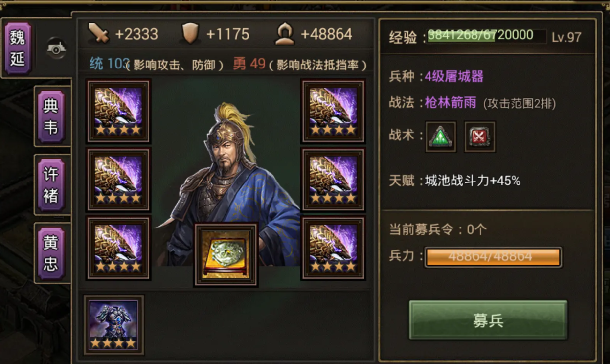Open the top-right equipment slot
This screenshot has height=364, width=610.
pyautogui.click(x=334, y=111)
